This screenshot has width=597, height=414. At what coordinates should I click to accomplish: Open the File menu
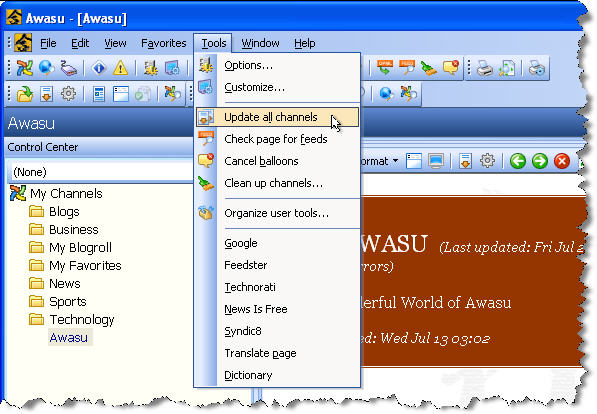(48, 43)
